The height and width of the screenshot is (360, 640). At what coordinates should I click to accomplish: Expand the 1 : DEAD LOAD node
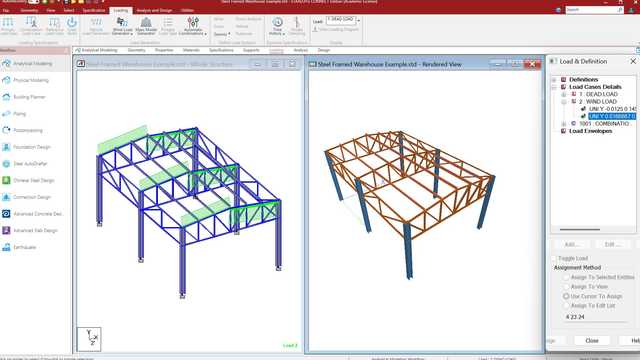click(x=564, y=94)
